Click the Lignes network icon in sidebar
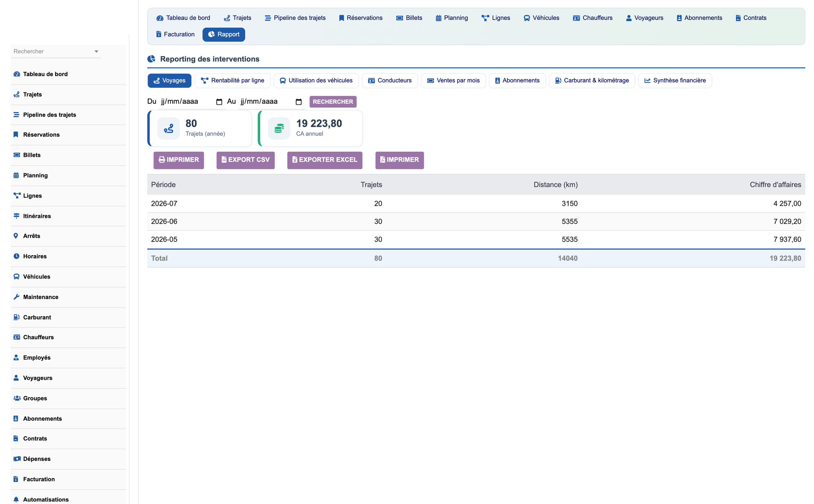Viewport: 814px width, 504px height. pos(17,195)
